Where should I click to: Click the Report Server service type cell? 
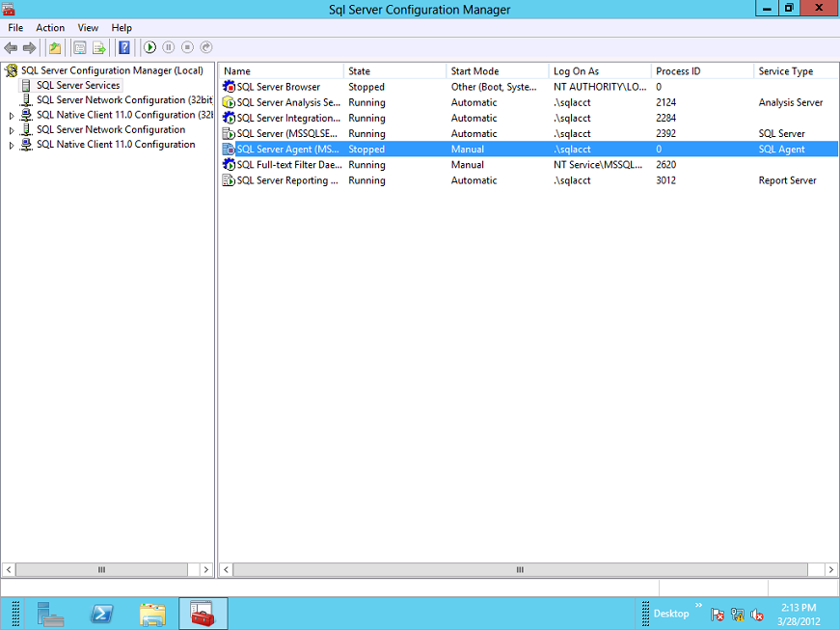788,180
